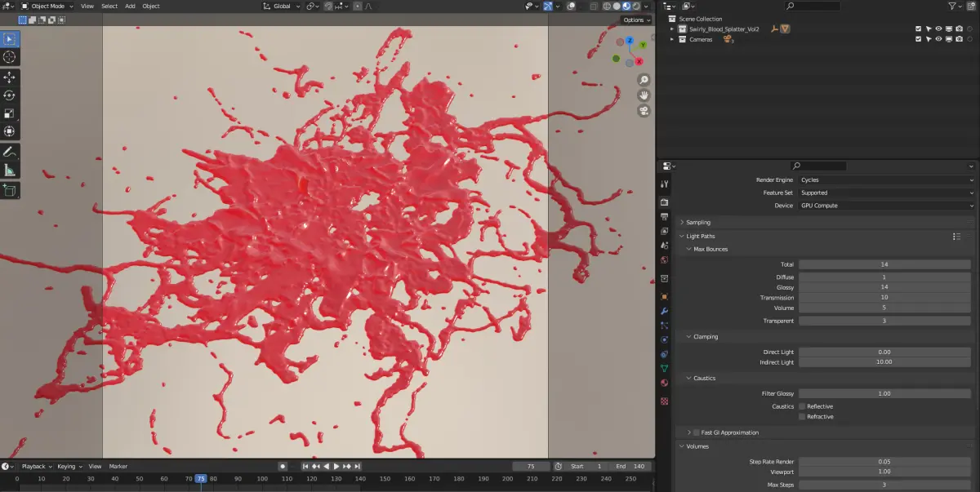Open the viewport Select menu
This screenshot has height=492, width=980.
coord(109,6)
